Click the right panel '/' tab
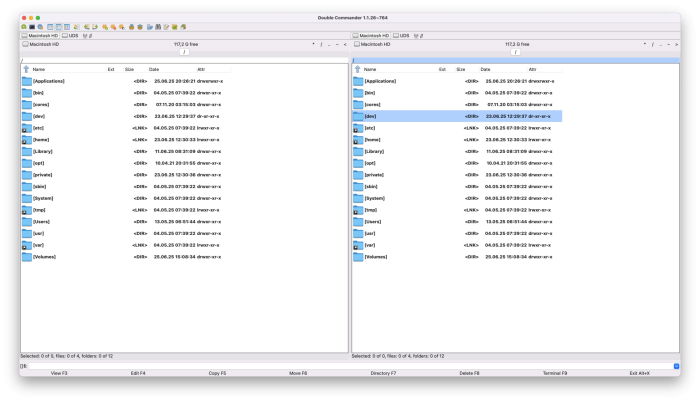Screen dimensions: 700x402 515,52
